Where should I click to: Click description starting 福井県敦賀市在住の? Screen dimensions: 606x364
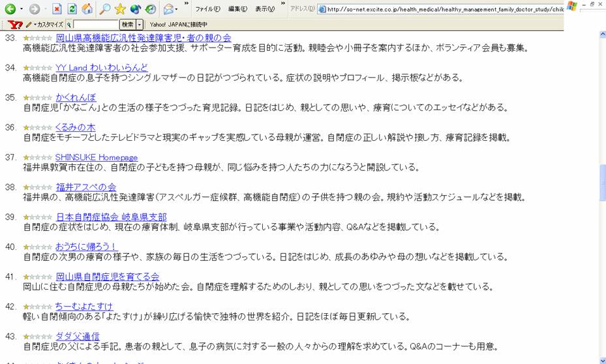coord(221,167)
